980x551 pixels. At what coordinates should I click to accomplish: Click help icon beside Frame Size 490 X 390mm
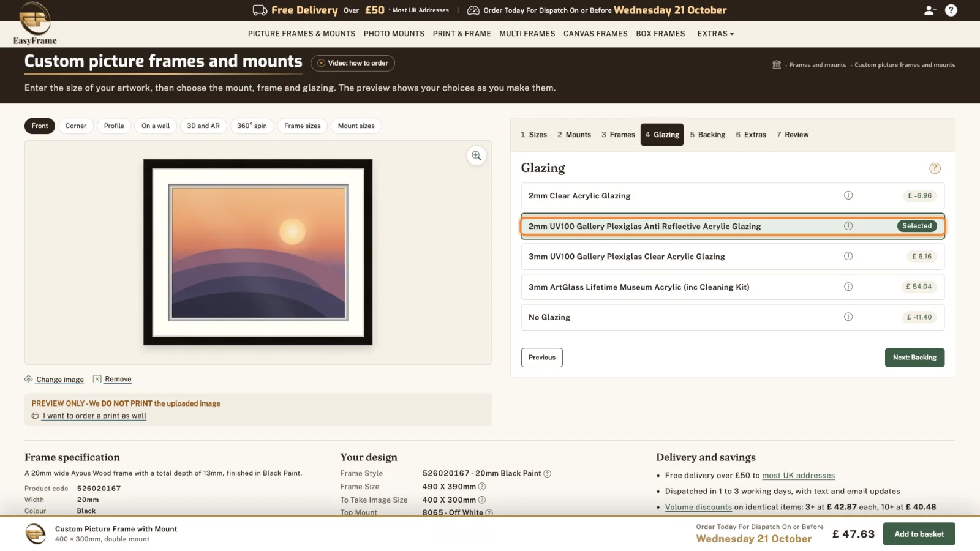coord(482,487)
